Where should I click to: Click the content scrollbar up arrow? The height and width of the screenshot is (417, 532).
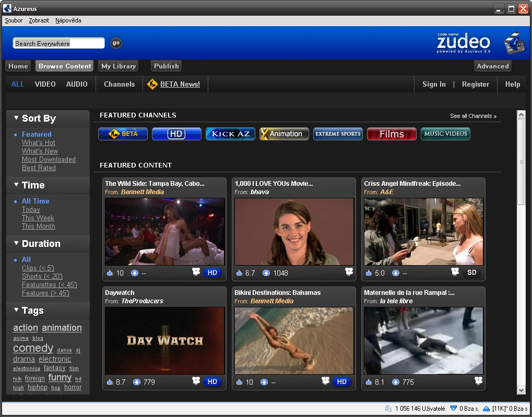522,115
